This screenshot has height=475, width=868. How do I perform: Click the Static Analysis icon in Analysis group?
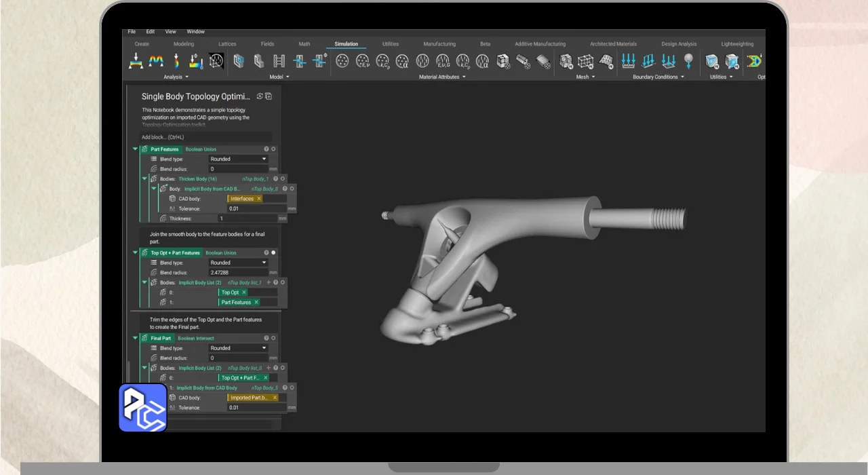(x=135, y=61)
